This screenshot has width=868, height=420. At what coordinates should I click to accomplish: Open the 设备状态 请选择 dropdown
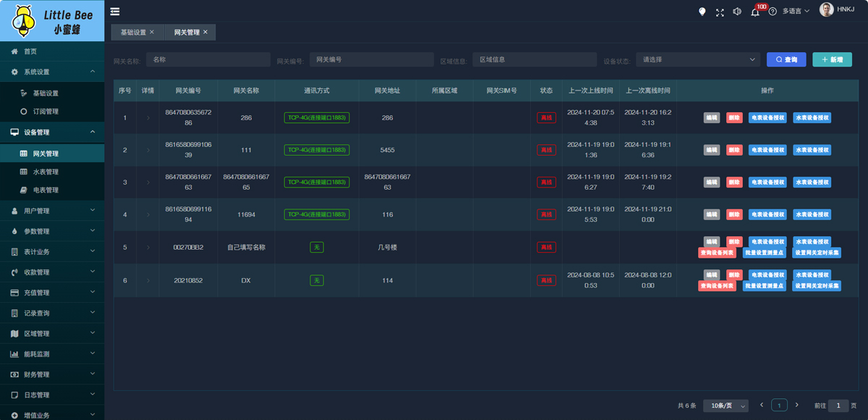point(697,59)
